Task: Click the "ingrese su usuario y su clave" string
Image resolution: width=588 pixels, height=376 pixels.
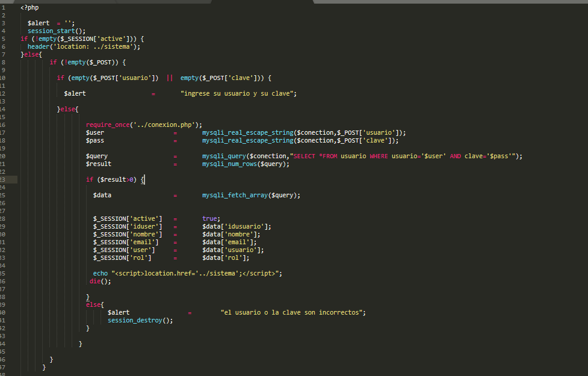Action: point(238,94)
